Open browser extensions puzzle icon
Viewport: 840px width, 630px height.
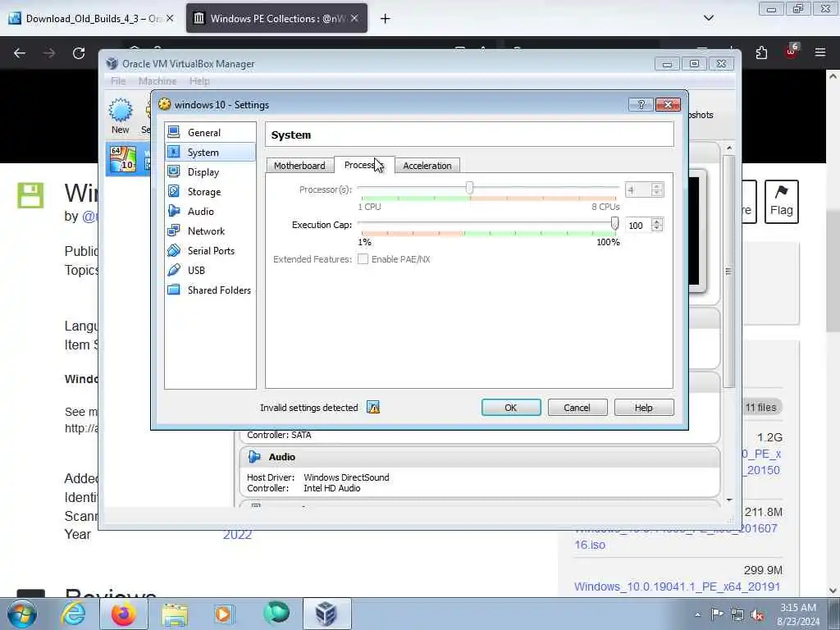click(x=761, y=52)
